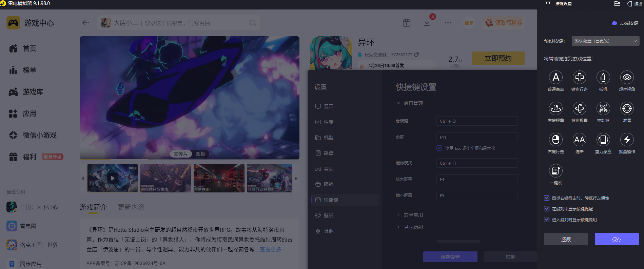Collapse the 窗口管理 section

(410, 103)
